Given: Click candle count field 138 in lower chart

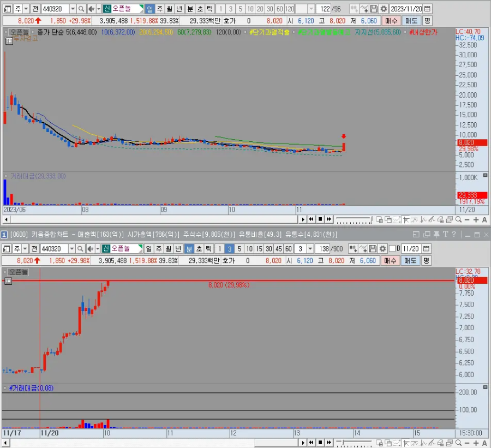Looking at the screenshot, I should [324, 249].
